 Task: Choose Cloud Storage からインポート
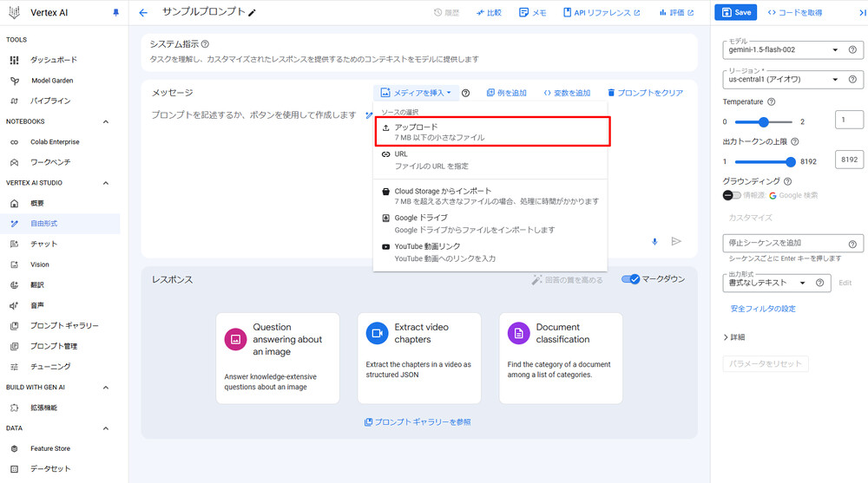490,196
